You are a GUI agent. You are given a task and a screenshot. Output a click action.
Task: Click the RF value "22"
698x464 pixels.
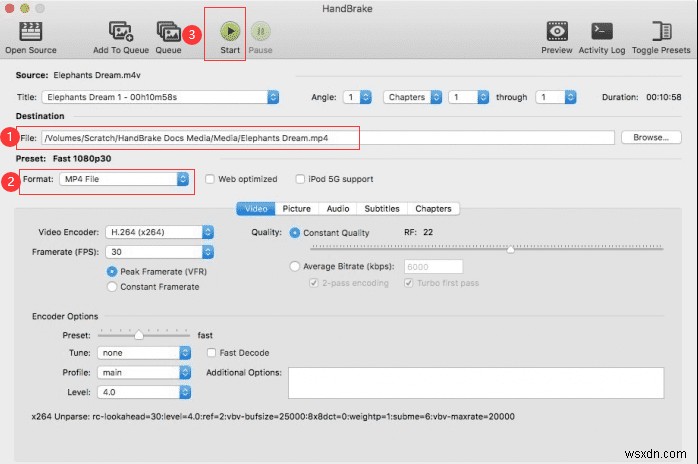(428, 232)
